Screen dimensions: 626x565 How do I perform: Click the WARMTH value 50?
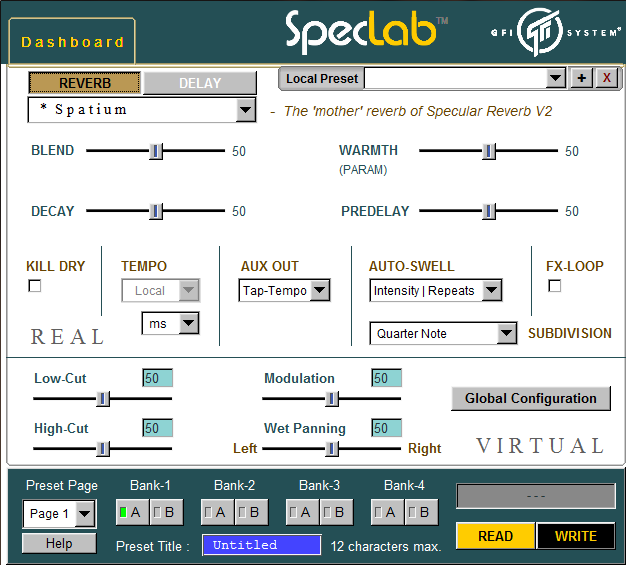tap(572, 151)
